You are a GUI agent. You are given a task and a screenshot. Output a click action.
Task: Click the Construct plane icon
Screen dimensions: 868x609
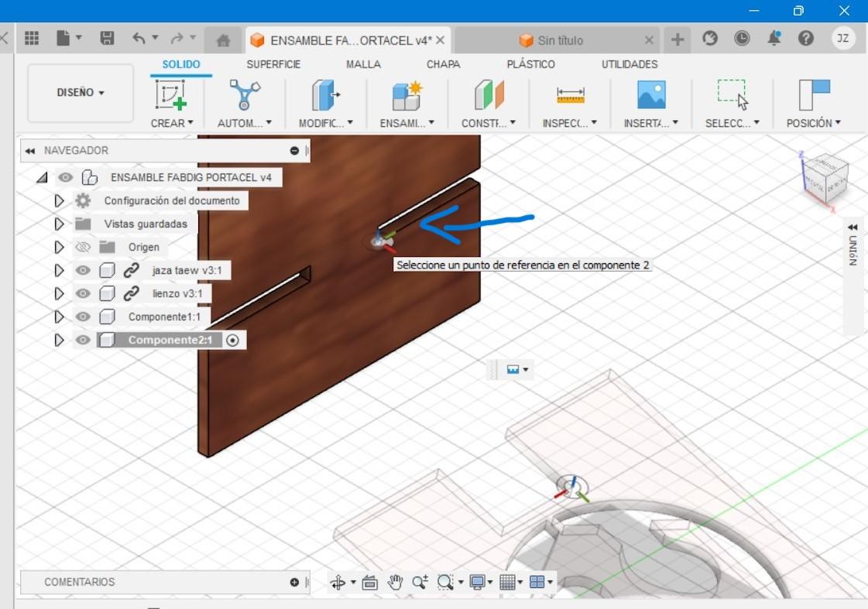(x=489, y=94)
